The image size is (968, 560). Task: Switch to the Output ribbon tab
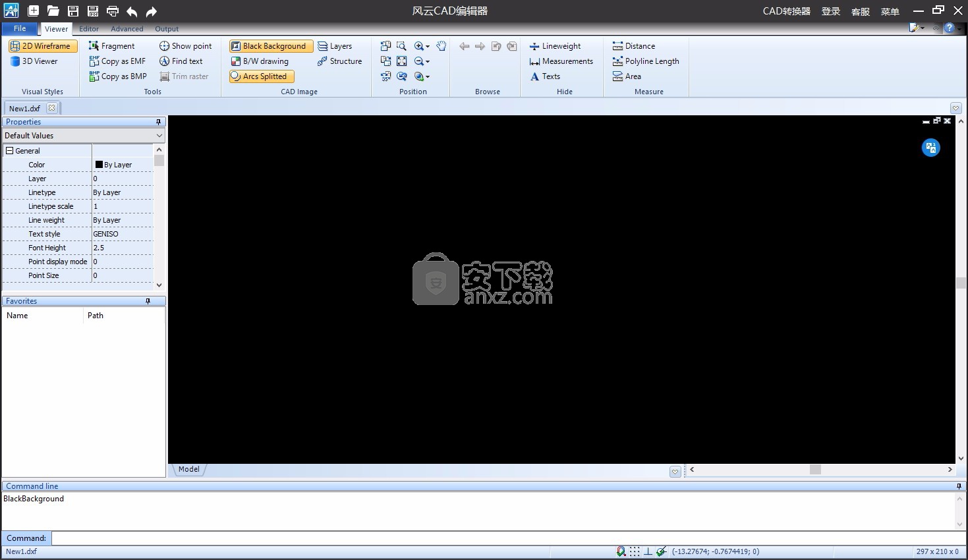point(167,29)
